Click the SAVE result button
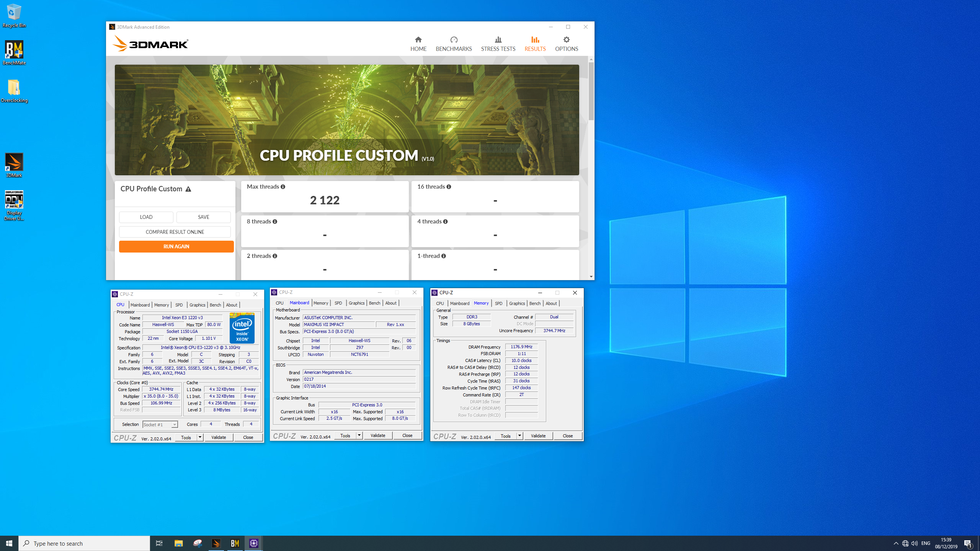This screenshot has width=980, height=551. pyautogui.click(x=204, y=217)
